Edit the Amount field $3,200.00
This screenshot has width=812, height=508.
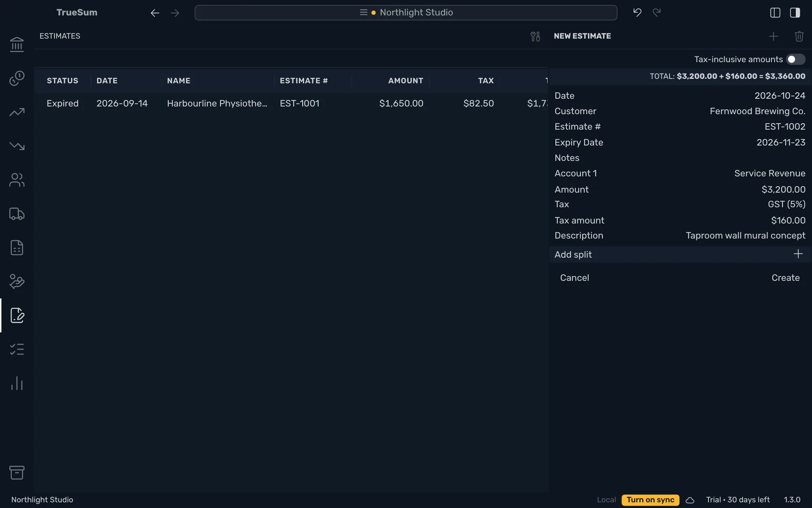point(680,190)
